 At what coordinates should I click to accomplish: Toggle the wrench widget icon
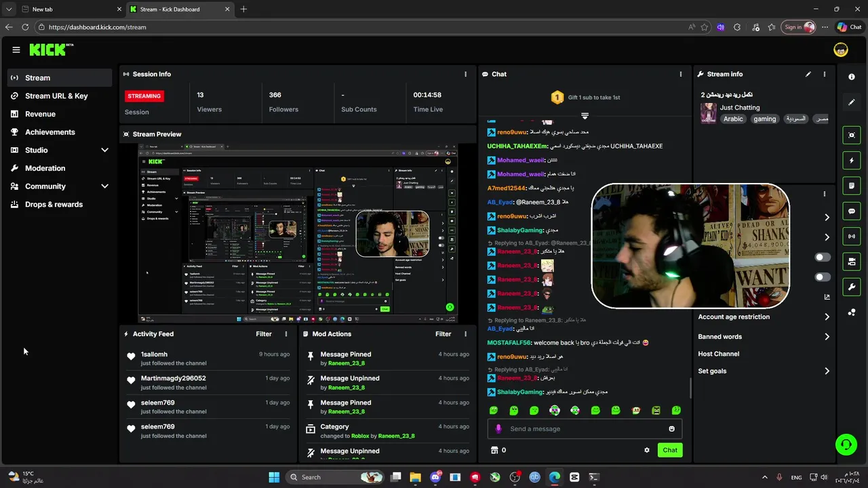(x=852, y=287)
